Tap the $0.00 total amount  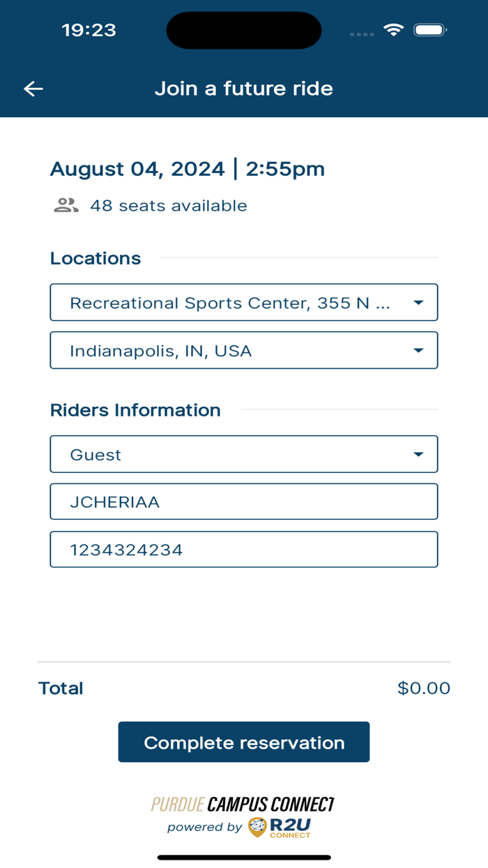(x=424, y=688)
